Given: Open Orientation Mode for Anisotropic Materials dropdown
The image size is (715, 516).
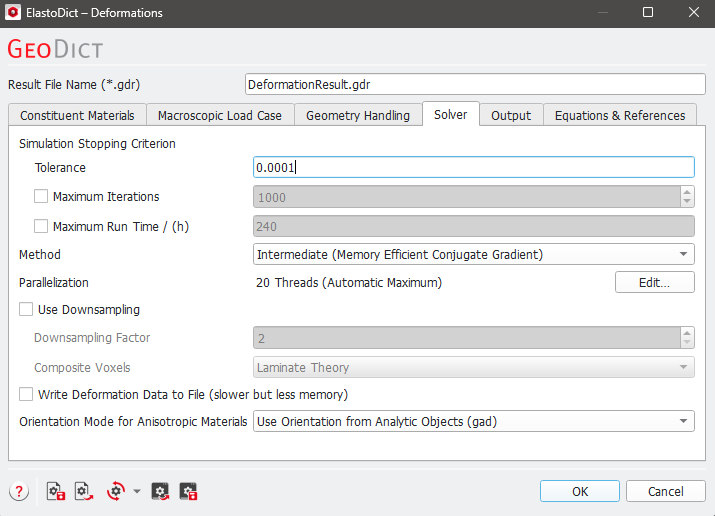Looking at the screenshot, I should tap(473, 421).
